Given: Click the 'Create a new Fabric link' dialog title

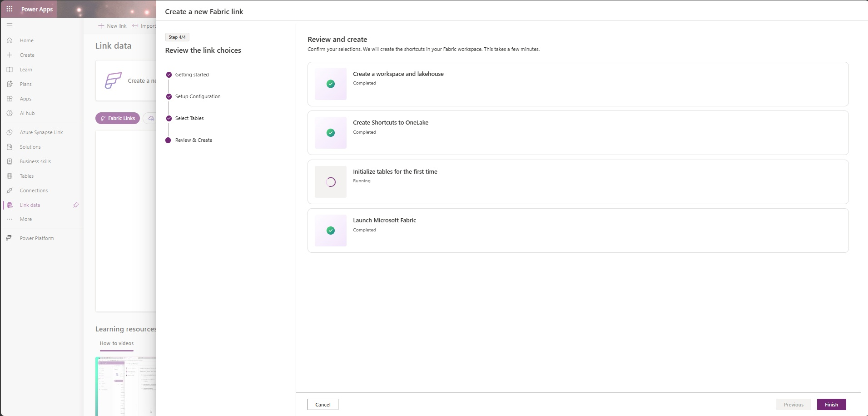Looking at the screenshot, I should pos(204,12).
